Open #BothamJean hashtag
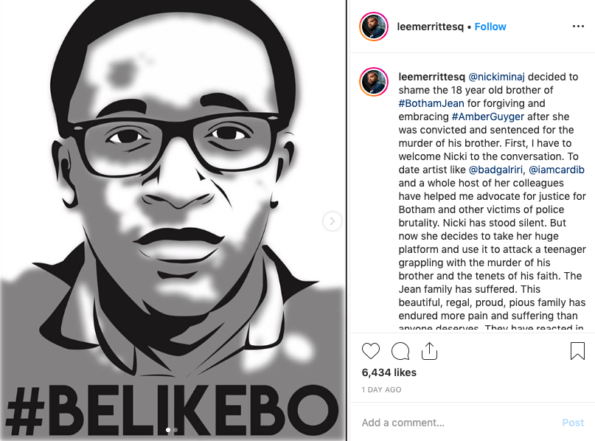 pos(431,103)
